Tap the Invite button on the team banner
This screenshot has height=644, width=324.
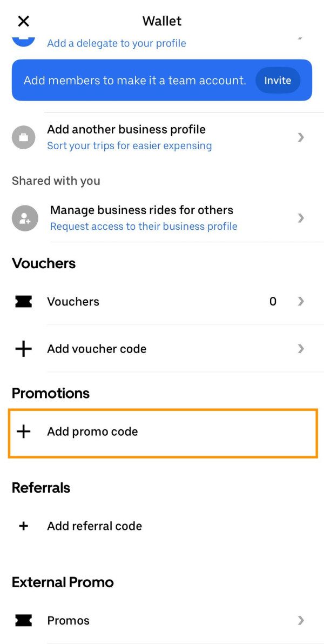pyautogui.click(x=278, y=80)
